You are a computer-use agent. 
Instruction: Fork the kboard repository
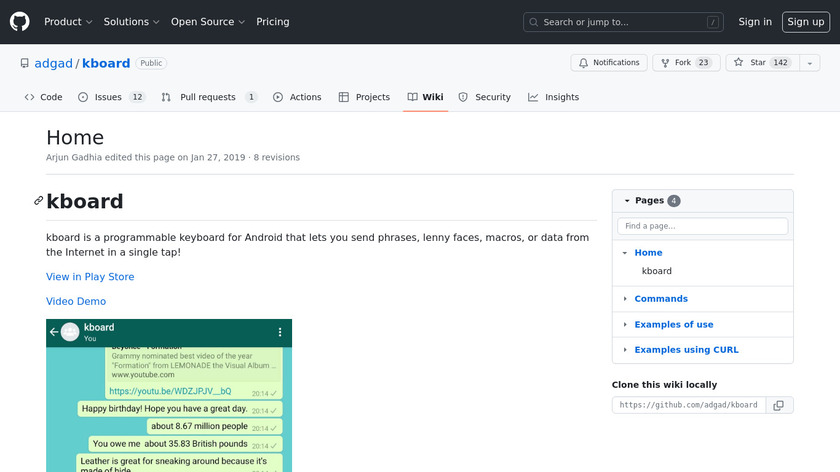point(686,63)
